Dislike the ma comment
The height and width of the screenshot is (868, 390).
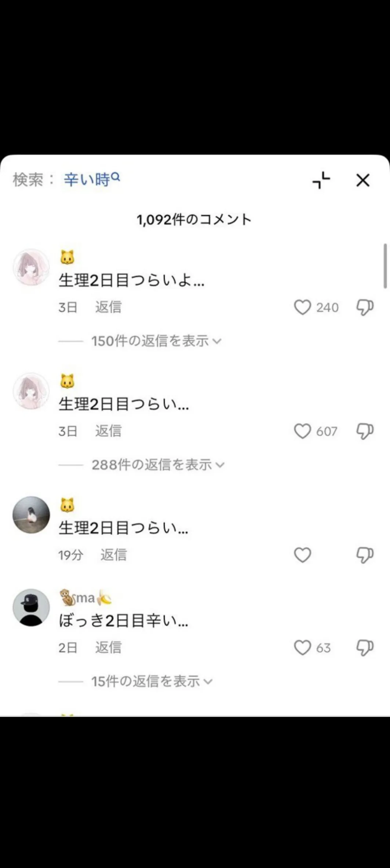pyautogui.click(x=365, y=648)
